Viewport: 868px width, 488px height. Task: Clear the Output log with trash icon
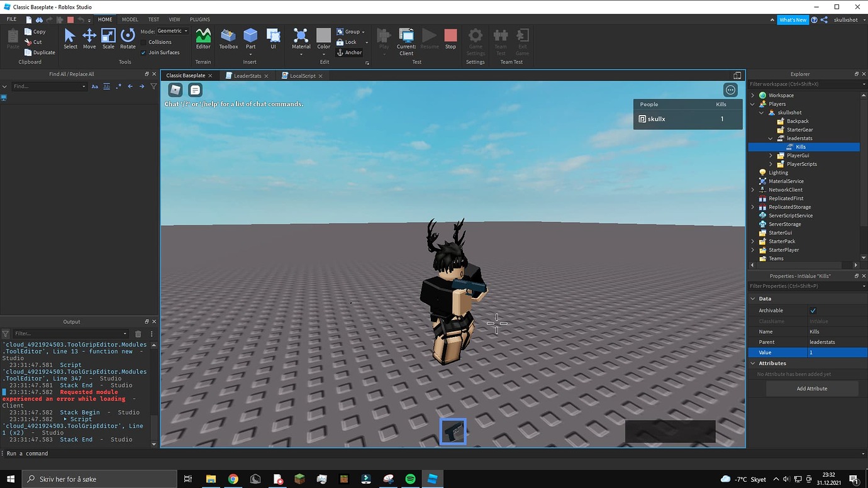pyautogui.click(x=138, y=334)
